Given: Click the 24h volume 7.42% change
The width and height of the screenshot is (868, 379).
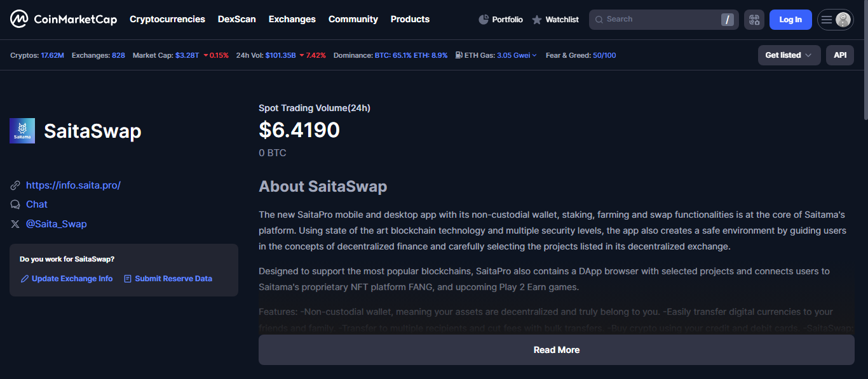Looking at the screenshot, I should 313,55.
